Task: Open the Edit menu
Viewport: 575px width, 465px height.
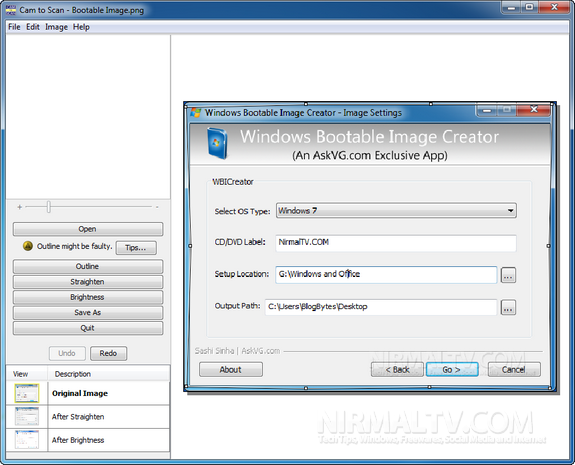Action: point(33,27)
